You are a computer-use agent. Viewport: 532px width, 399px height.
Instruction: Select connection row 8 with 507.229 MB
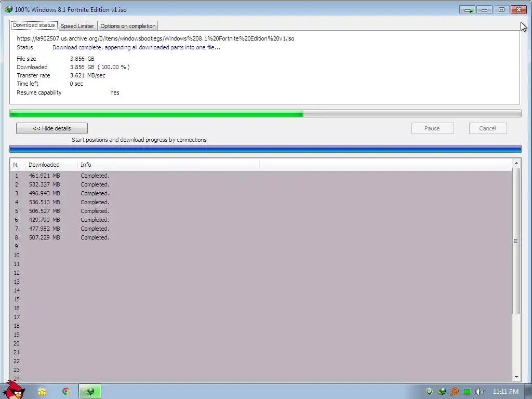pyautogui.click(x=261, y=237)
